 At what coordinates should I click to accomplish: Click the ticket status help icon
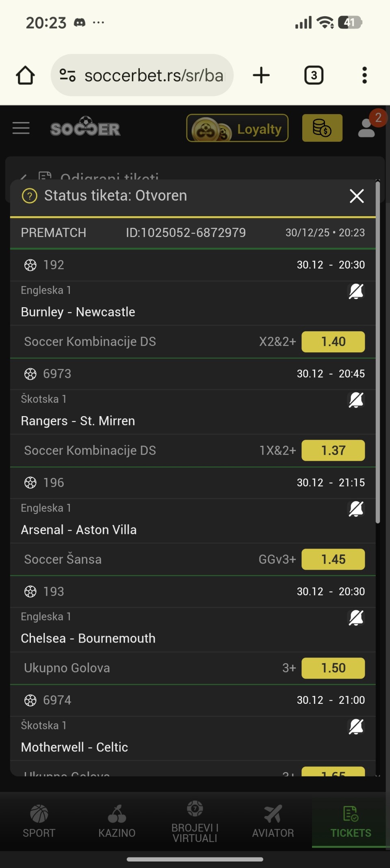pyautogui.click(x=29, y=196)
